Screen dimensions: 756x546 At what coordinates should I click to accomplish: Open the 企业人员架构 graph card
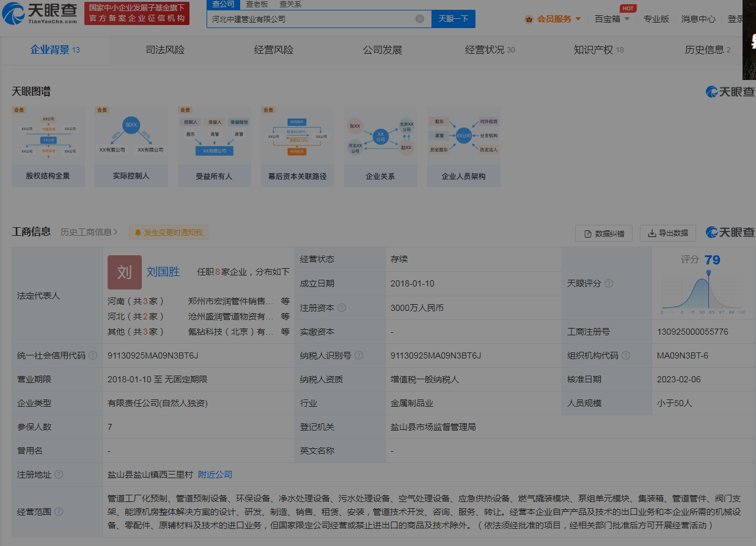464,146
